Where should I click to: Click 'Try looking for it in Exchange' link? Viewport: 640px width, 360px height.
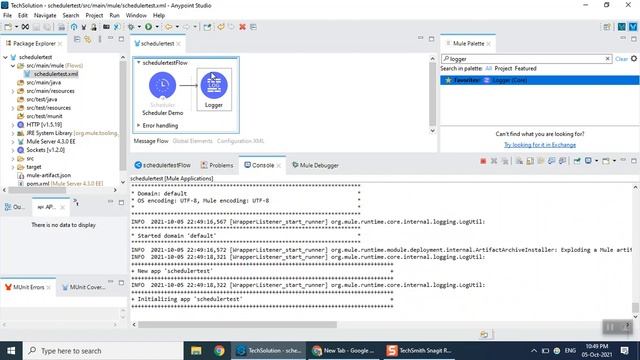pos(540,145)
